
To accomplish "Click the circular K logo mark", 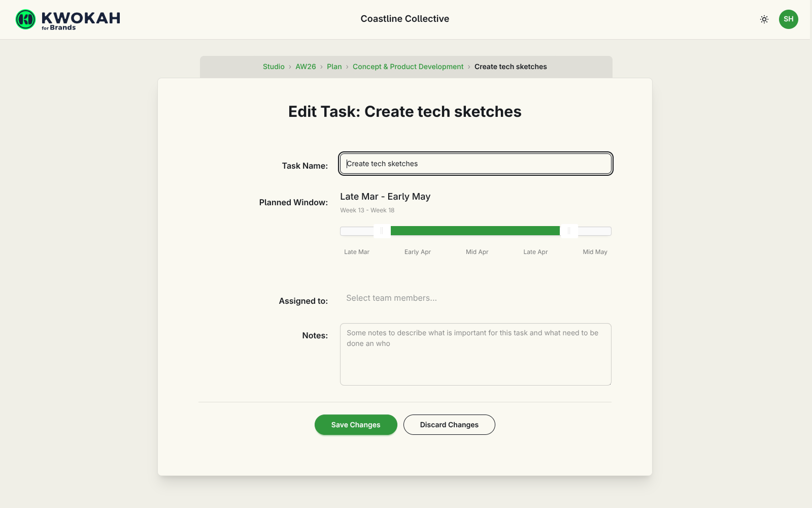I will [25, 19].
